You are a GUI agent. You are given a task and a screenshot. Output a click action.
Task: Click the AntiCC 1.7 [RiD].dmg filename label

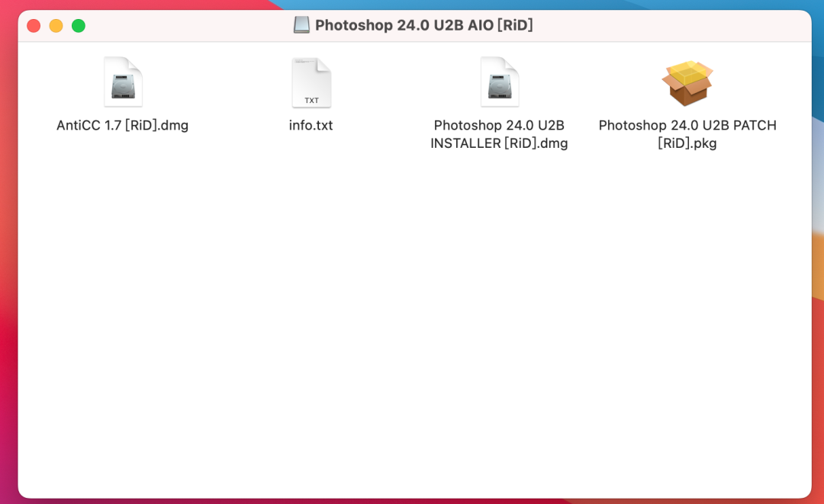coord(122,126)
